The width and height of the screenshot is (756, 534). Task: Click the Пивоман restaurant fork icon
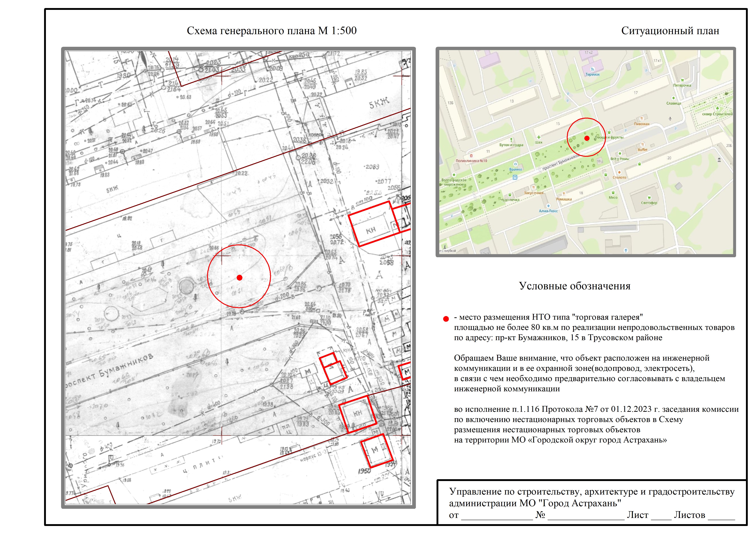click(641, 119)
